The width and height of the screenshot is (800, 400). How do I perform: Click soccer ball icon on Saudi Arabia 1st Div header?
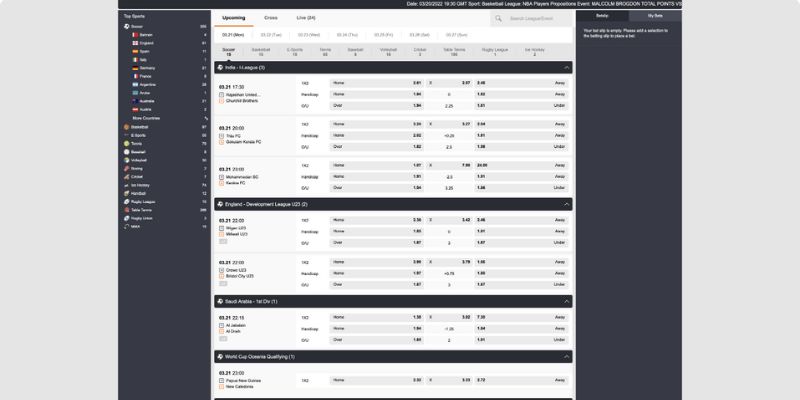220,302
